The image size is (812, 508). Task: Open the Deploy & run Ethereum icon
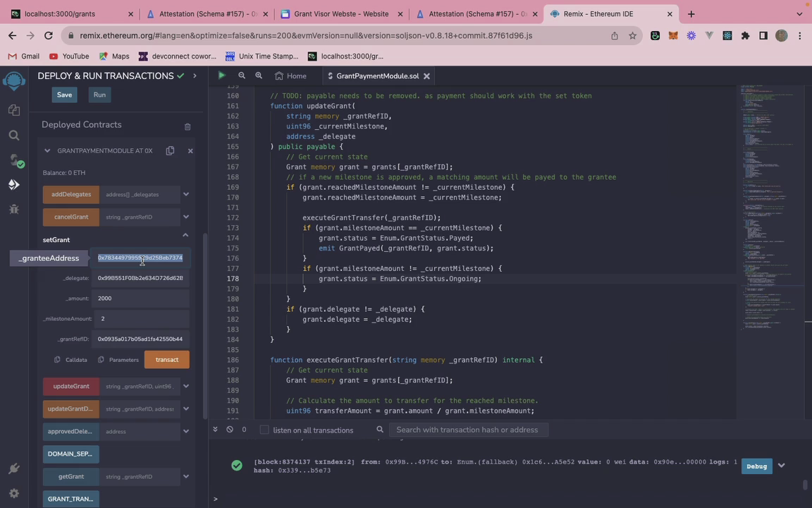pos(14,185)
